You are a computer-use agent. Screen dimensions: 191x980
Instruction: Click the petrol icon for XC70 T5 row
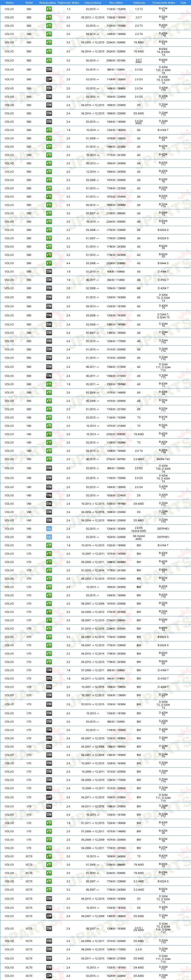click(x=49, y=856)
